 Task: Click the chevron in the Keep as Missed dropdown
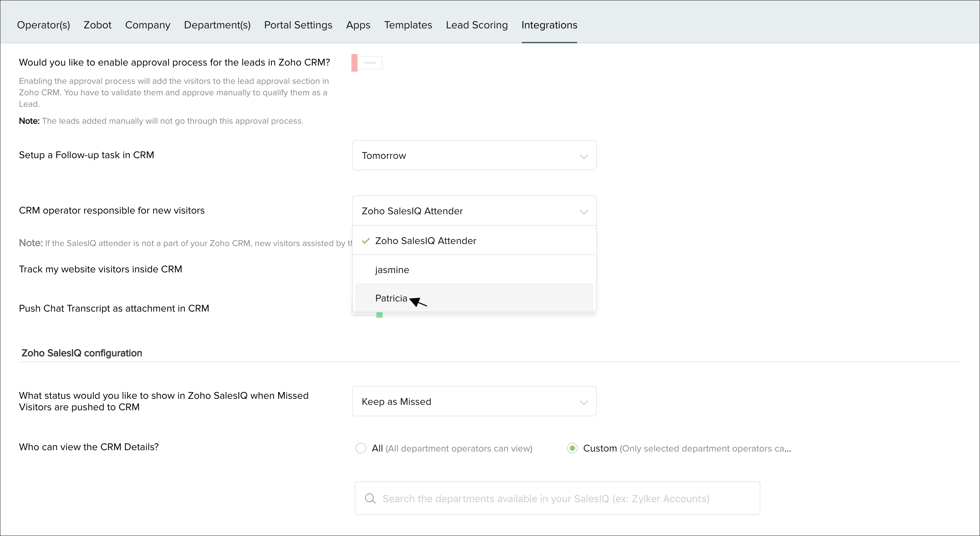(x=584, y=403)
